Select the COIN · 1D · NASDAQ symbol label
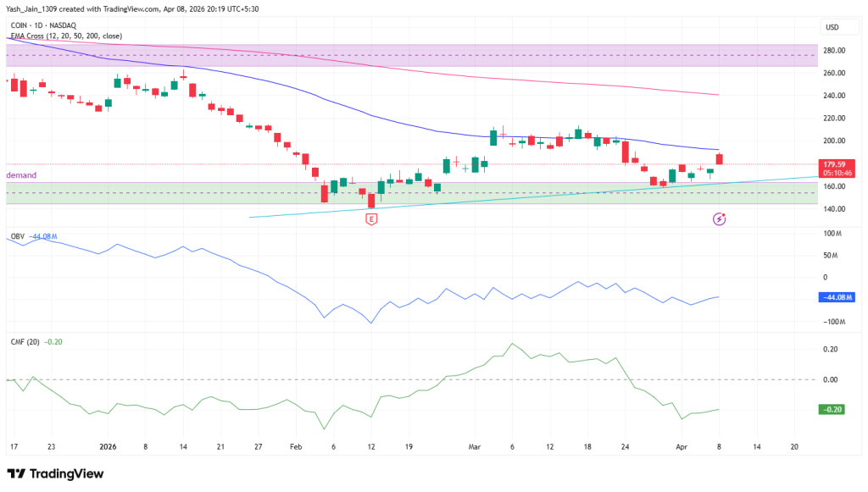 click(46, 25)
